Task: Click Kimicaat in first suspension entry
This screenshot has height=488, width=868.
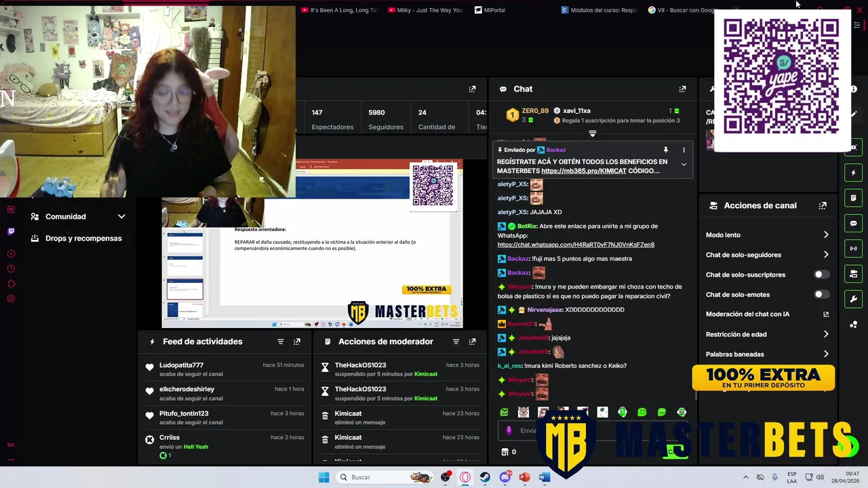Action: click(426, 374)
